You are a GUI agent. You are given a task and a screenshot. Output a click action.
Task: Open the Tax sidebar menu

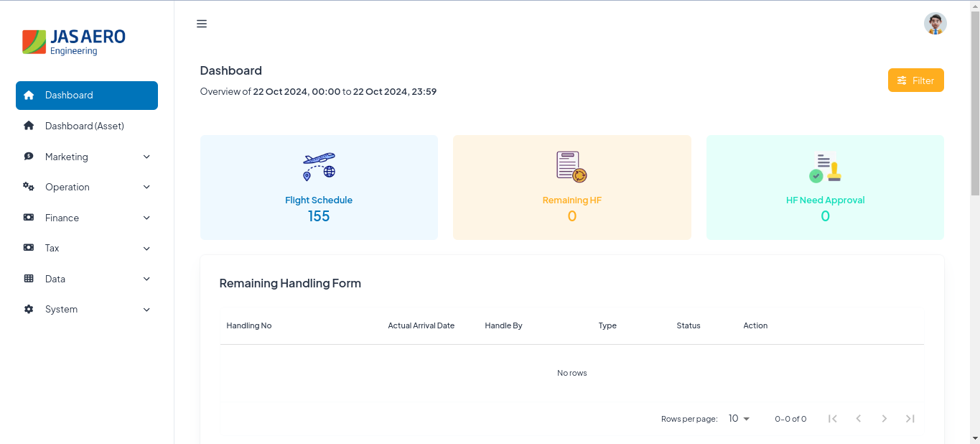87,248
